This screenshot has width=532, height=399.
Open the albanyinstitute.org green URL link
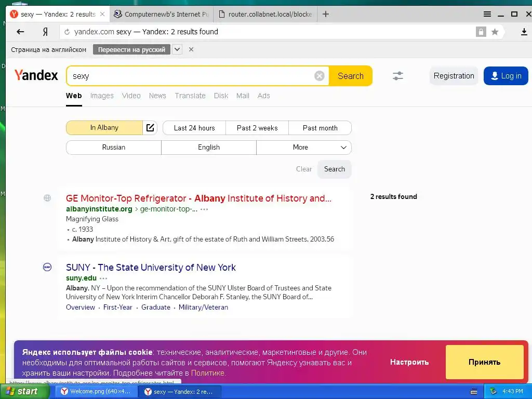point(99,209)
